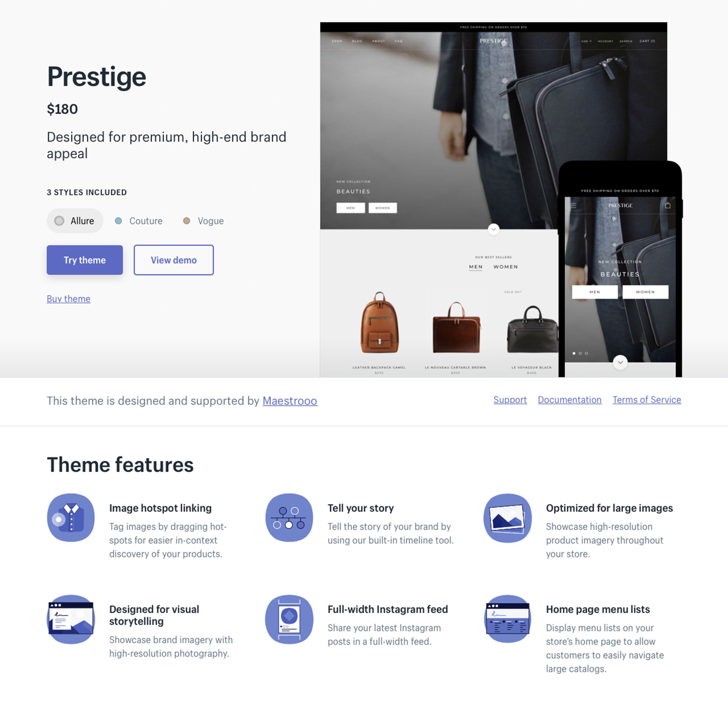
Task: Click the Image hotspot linking icon
Action: click(71, 517)
